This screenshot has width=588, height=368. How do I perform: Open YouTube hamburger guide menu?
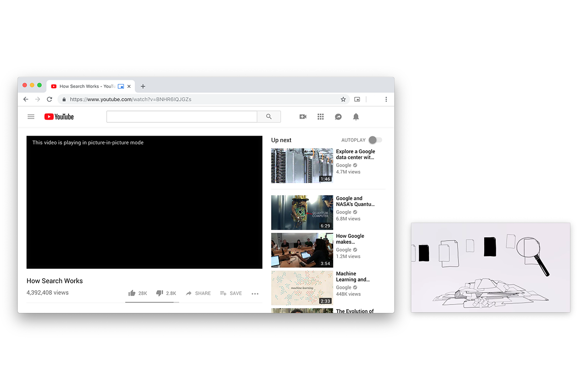pos(31,117)
